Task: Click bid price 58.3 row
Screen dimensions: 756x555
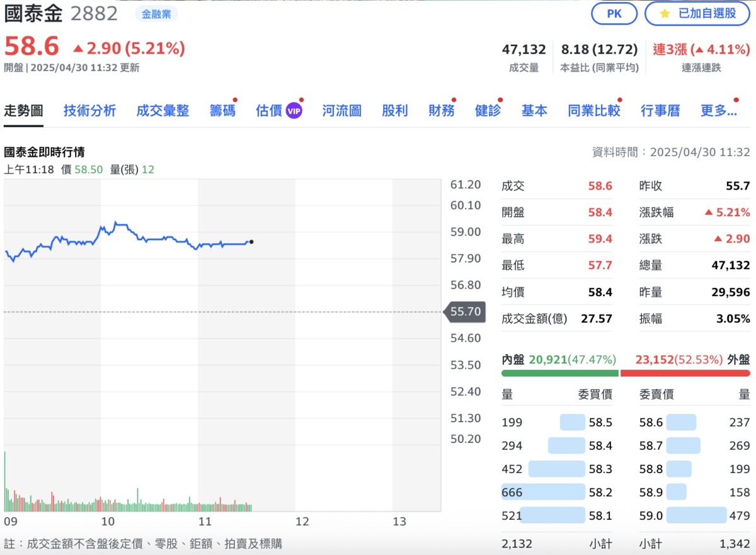Action: click(557, 469)
